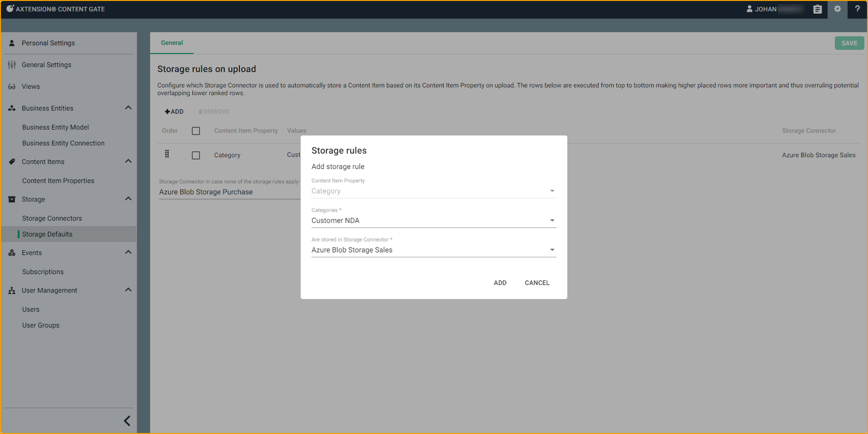Screen dimensions: 868x434
Task: Open General Settings in the sidebar
Action: [46, 65]
